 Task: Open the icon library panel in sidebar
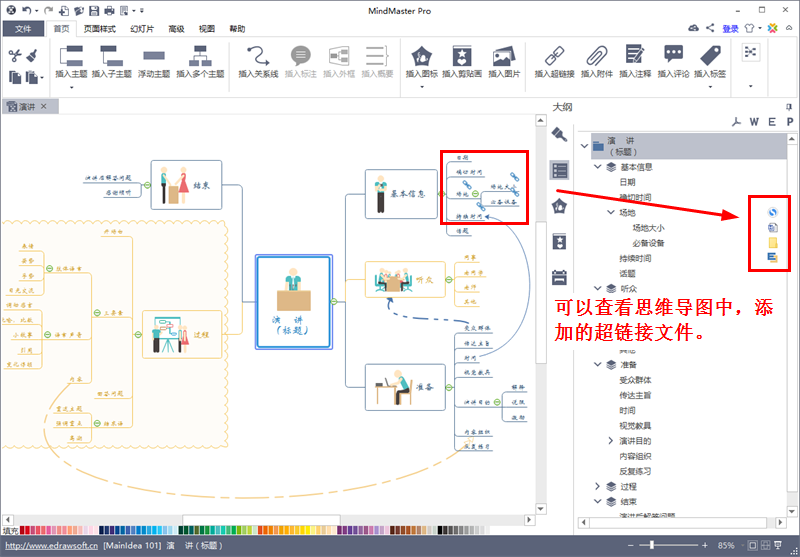[560, 206]
